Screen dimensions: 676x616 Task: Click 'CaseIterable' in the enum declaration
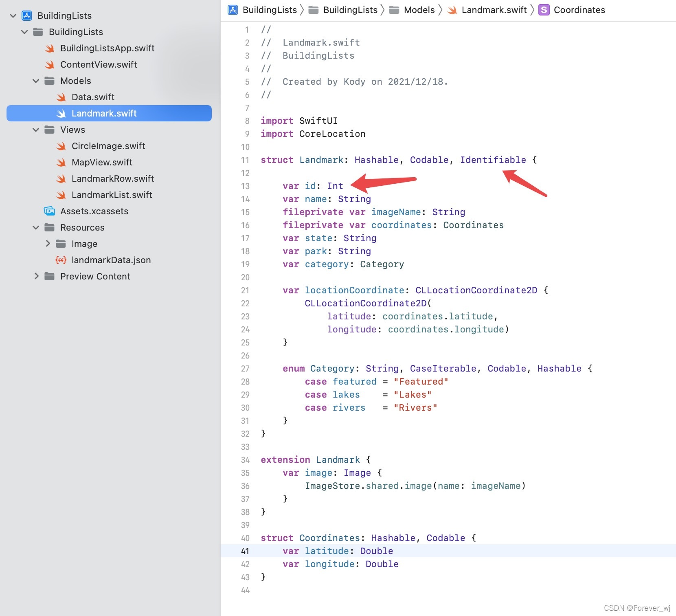click(443, 368)
